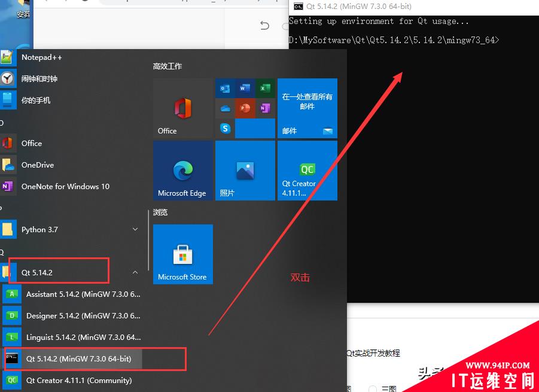The height and width of the screenshot is (392, 539).
Task: Open OneNote for Windows 10 icon
Action: [x=8, y=186]
